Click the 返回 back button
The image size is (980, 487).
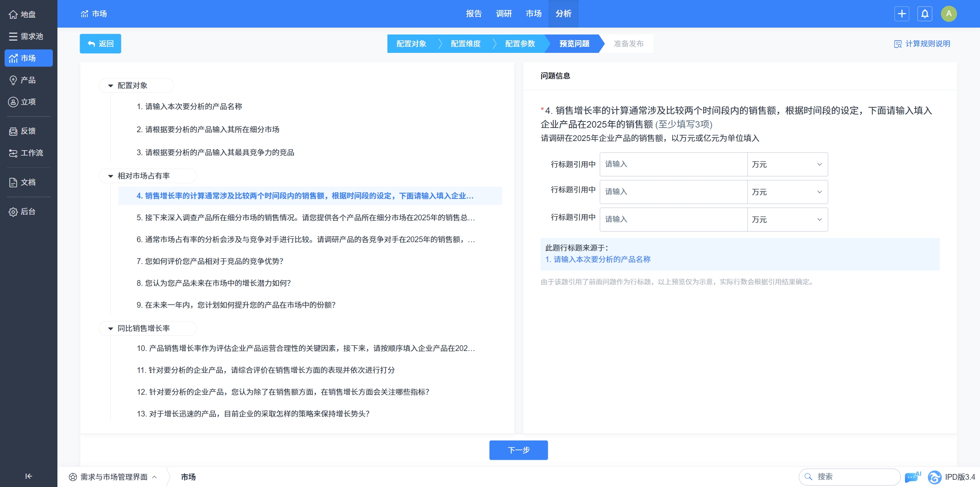[x=100, y=44]
